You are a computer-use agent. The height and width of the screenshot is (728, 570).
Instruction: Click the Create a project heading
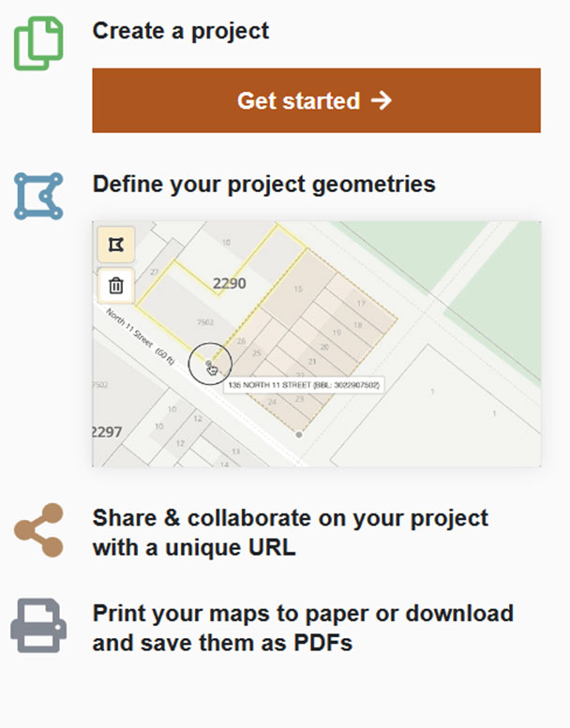tap(181, 31)
